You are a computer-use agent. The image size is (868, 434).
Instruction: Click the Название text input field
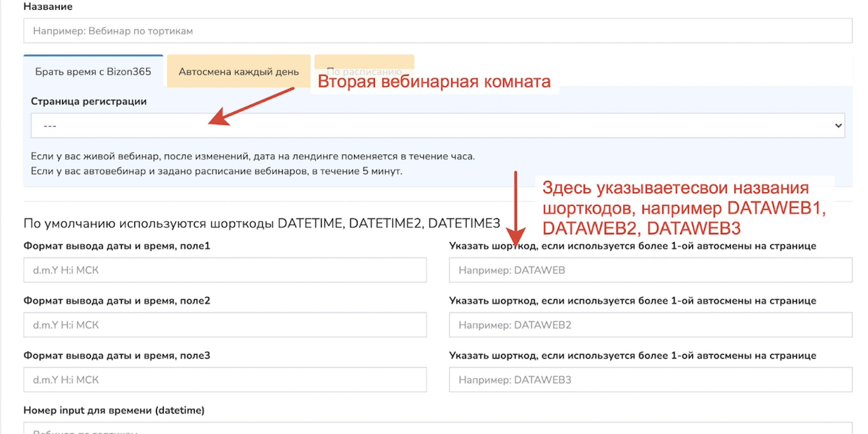coord(437,31)
